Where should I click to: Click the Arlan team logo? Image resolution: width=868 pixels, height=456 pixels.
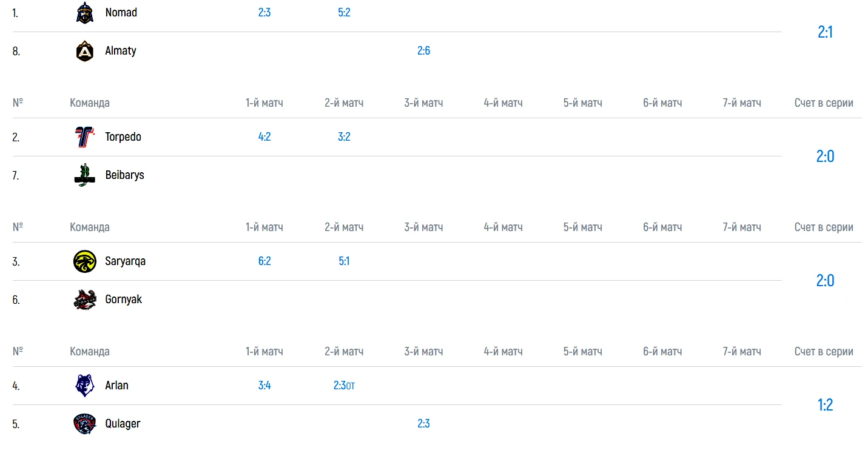pos(85,386)
